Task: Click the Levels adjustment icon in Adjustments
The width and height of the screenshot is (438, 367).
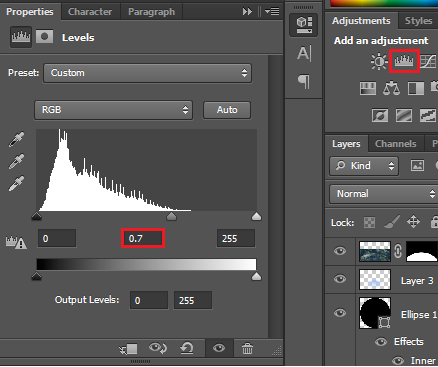Action: click(404, 61)
